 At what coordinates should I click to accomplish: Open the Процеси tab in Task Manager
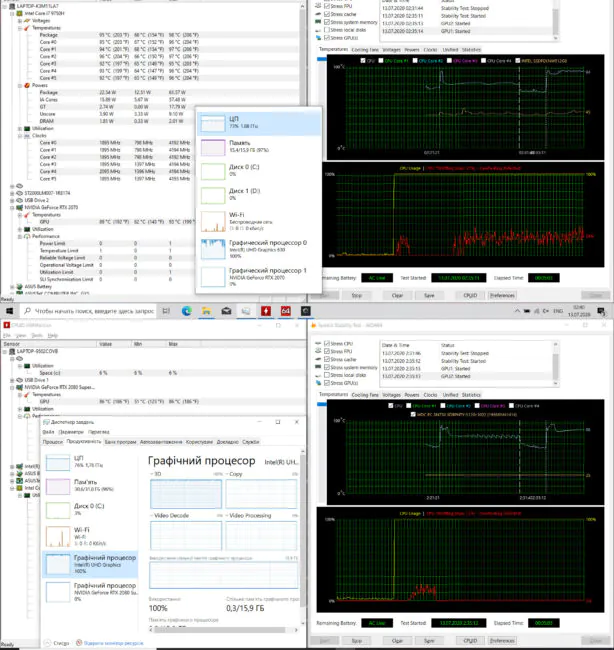click(x=53, y=442)
